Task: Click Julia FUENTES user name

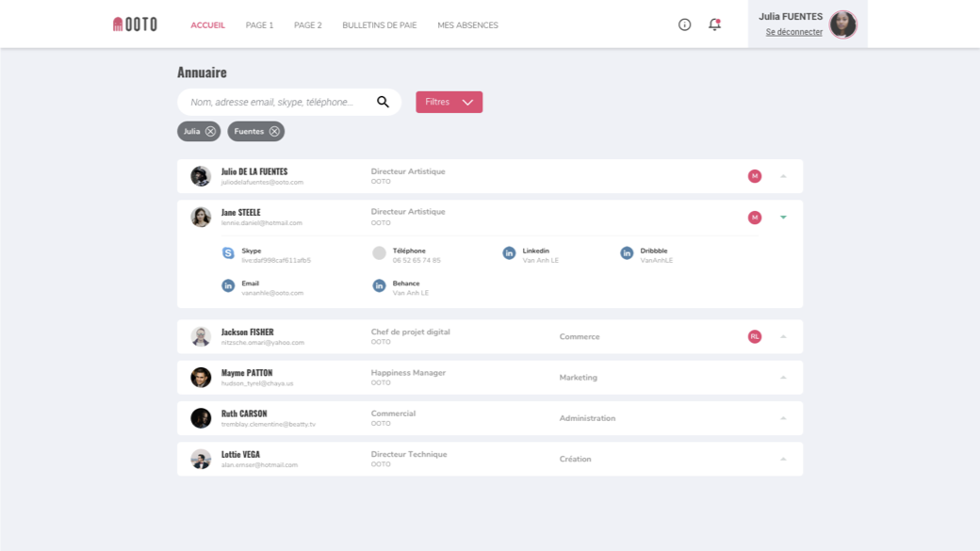Action: coord(790,17)
